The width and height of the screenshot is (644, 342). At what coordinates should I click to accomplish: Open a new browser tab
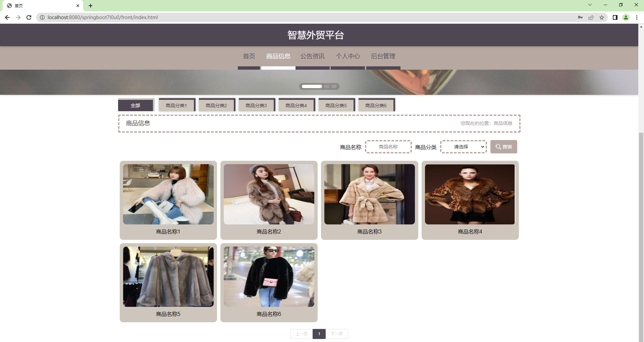[91, 6]
